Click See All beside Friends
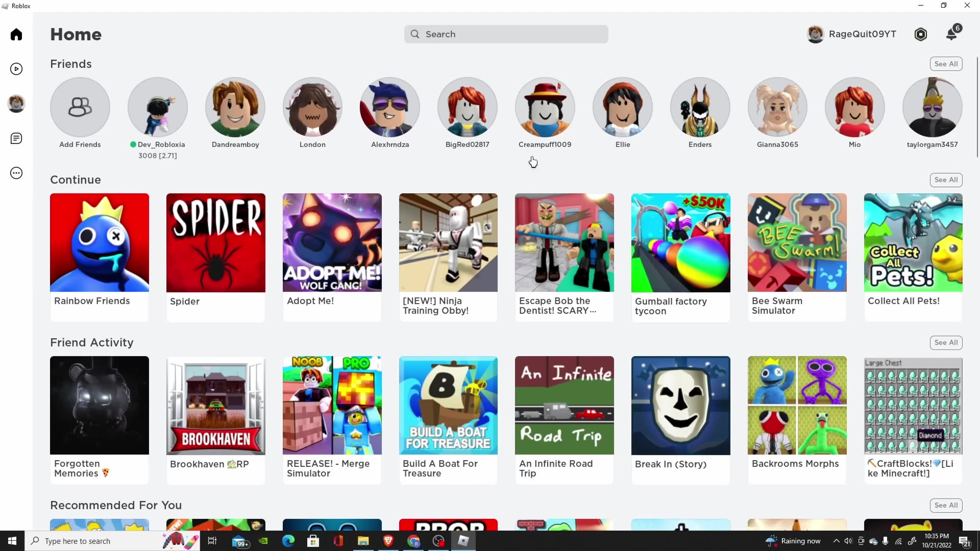Screen dimensions: 980x551 (946, 64)
